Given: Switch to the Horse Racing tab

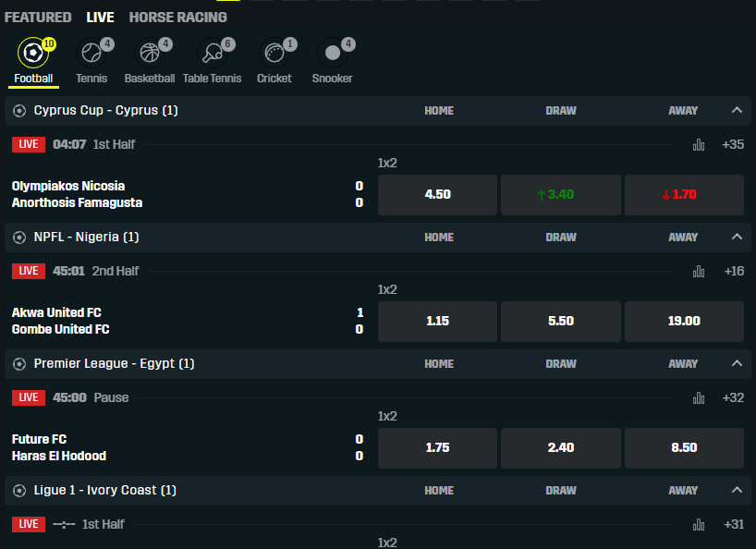Looking at the screenshot, I should pos(178,18).
